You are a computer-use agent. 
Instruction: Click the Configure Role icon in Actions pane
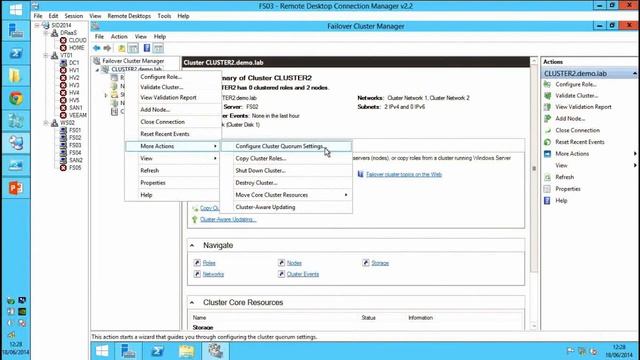point(547,84)
